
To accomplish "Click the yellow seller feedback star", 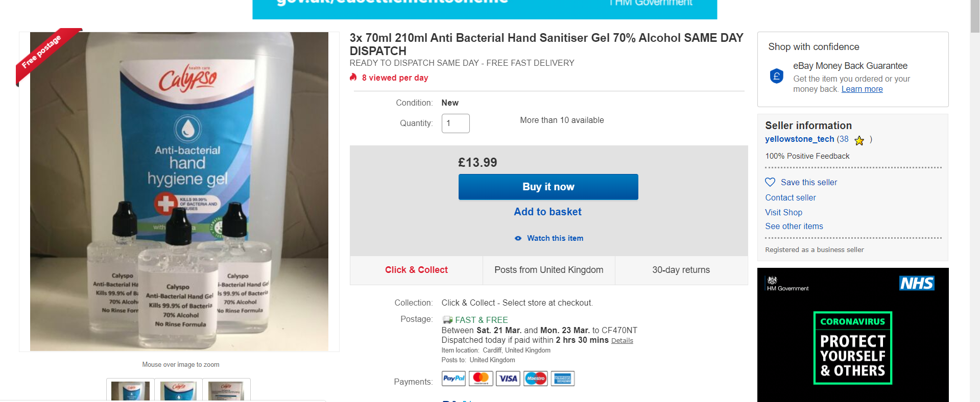I will (859, 140).
